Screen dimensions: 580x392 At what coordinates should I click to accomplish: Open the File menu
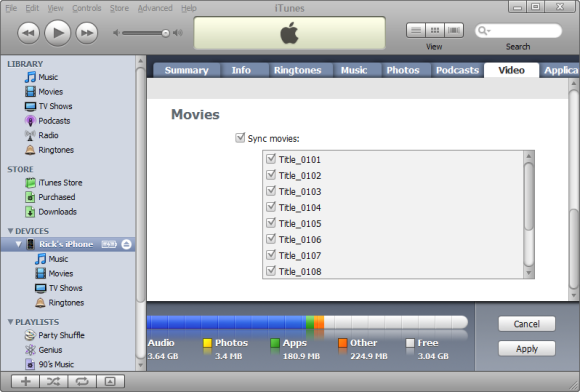(x=11, y=8)
